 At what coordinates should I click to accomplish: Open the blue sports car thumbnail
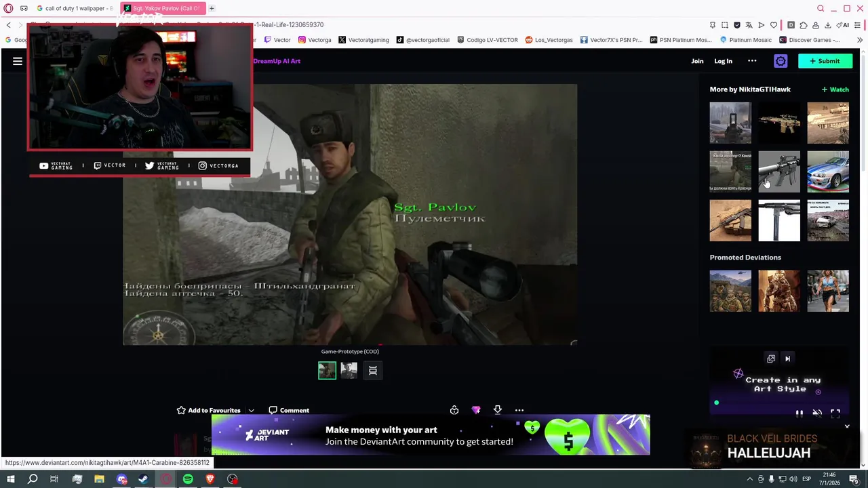click(x=828, y=171)
